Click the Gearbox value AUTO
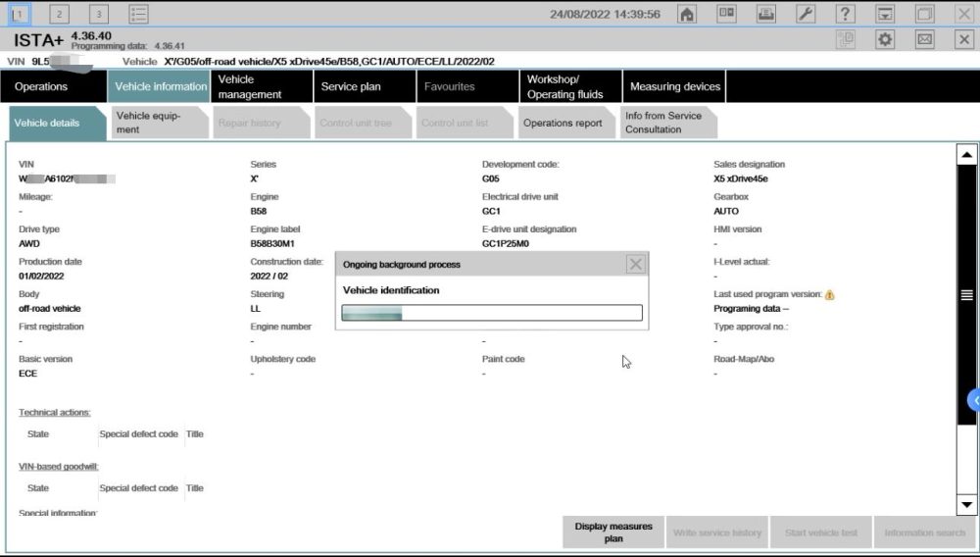This screenshot has height=557, width=980. [x=726, y=211]
